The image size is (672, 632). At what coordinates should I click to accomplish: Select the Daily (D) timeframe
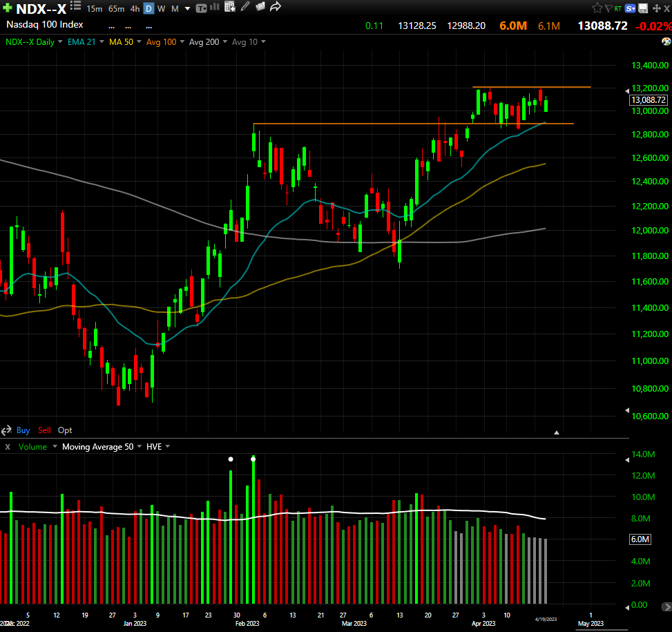(x=148, y=8)
